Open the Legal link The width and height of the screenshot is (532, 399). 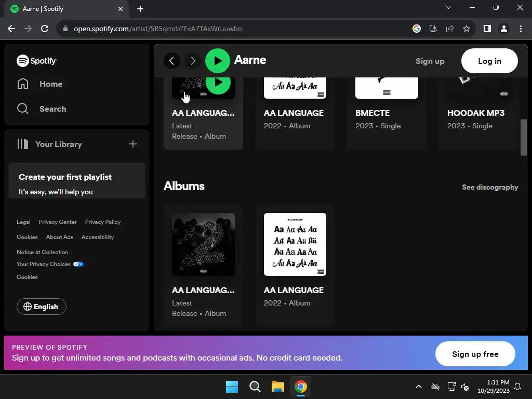[23, 222]
